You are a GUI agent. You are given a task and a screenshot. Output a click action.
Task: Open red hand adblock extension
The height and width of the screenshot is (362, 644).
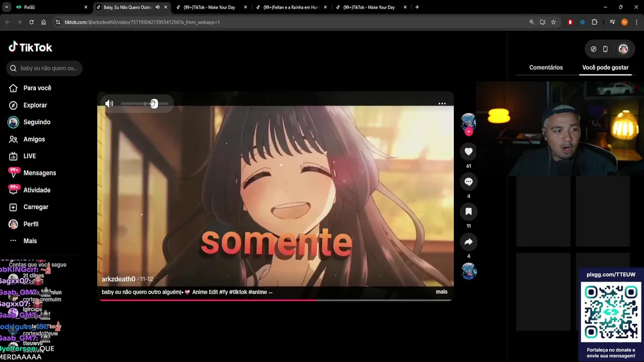click(570, 22)
